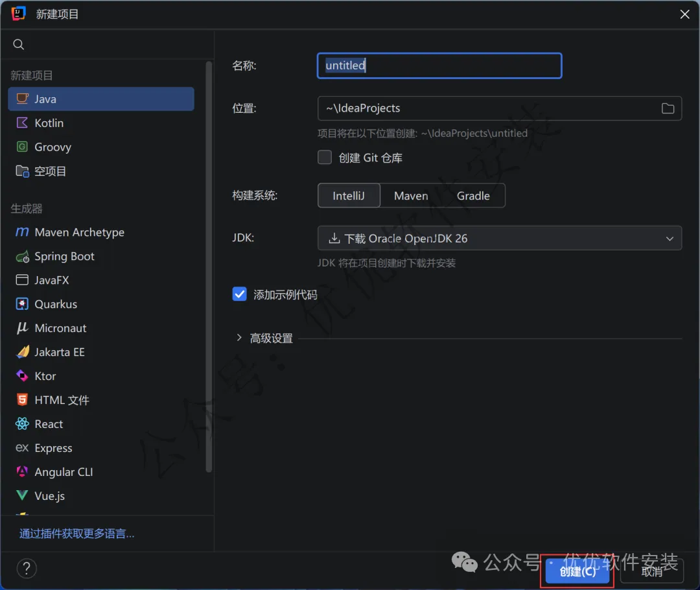Select the Jakarta EE generator

101,352
